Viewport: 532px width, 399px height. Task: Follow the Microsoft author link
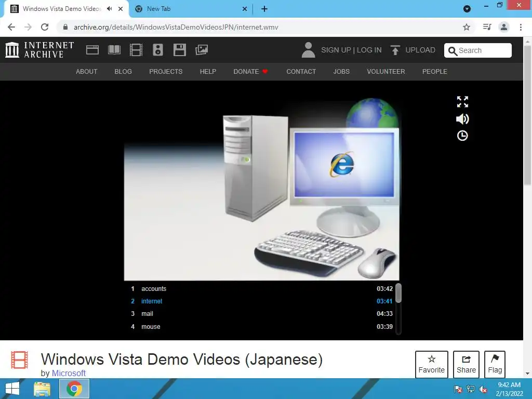point(69,373)
